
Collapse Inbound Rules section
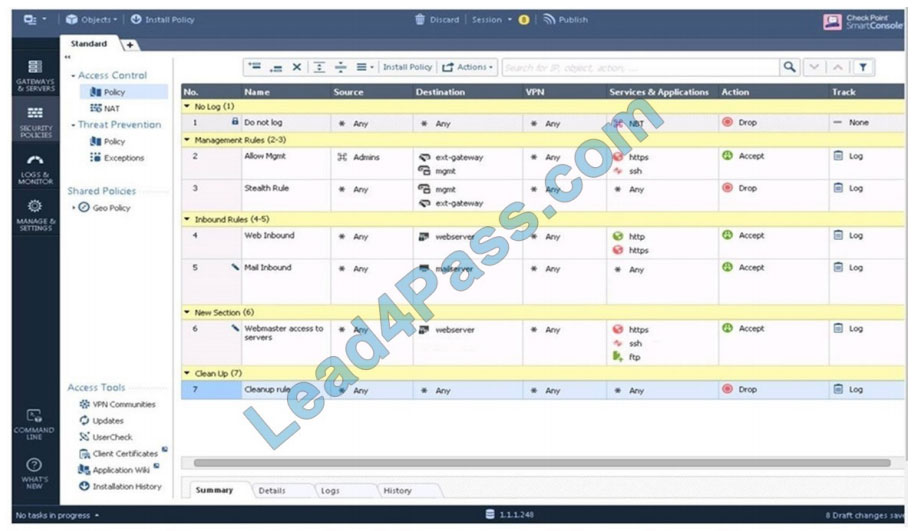tap(187, 220)
